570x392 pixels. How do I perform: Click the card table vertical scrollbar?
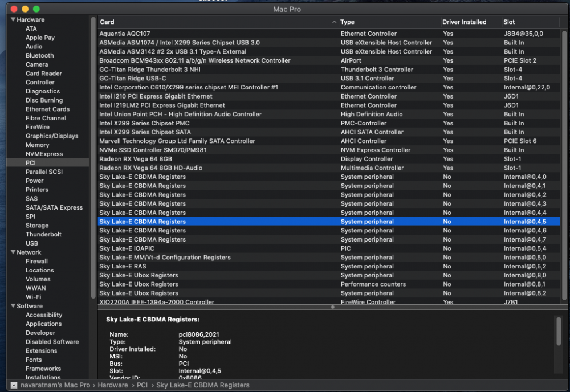pos(564,165)
